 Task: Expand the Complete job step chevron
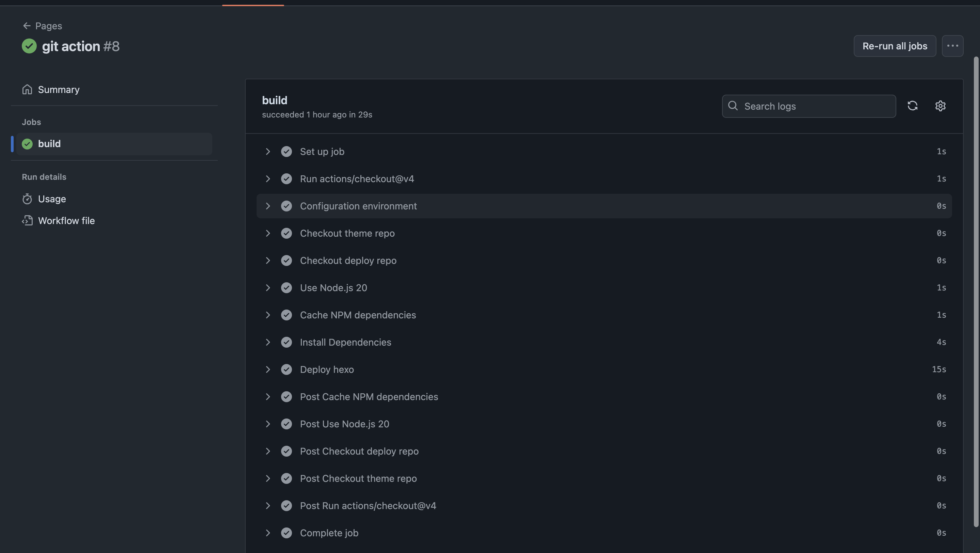268,533
